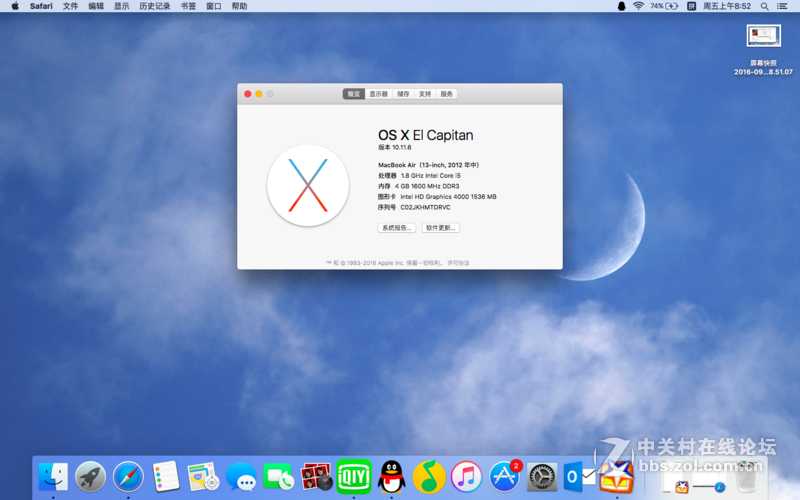Viewport: 800px width, 500px height.
Task: Open FaceTime in the Dock
Action: pyautogui.click(x=279, y=477)
